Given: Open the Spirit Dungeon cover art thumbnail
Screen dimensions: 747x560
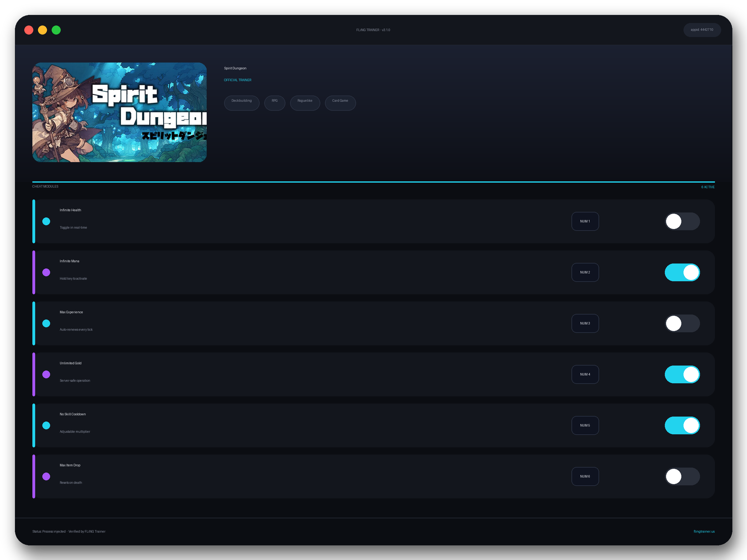Looking at the screenshot, I should click(x=119, y=112).
